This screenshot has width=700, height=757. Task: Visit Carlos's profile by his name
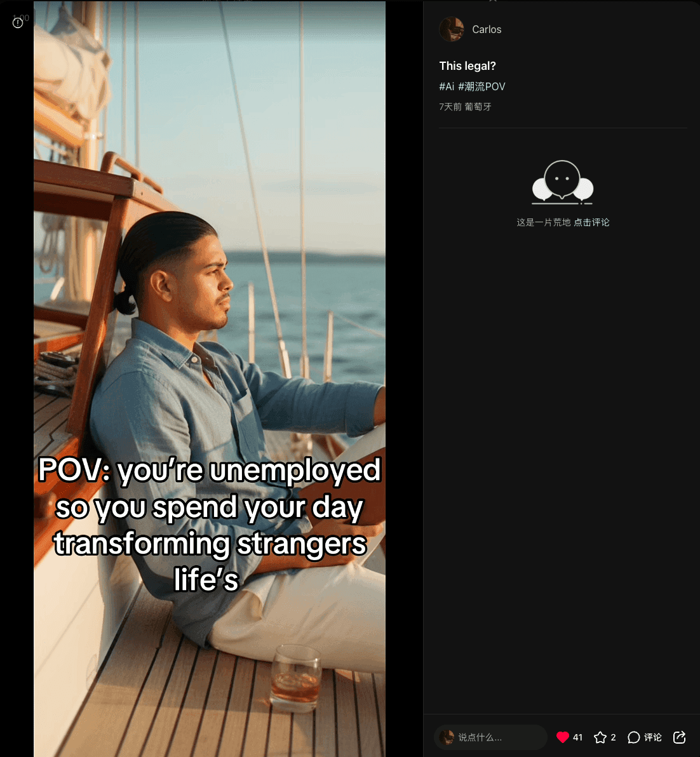tap(487, 29)
